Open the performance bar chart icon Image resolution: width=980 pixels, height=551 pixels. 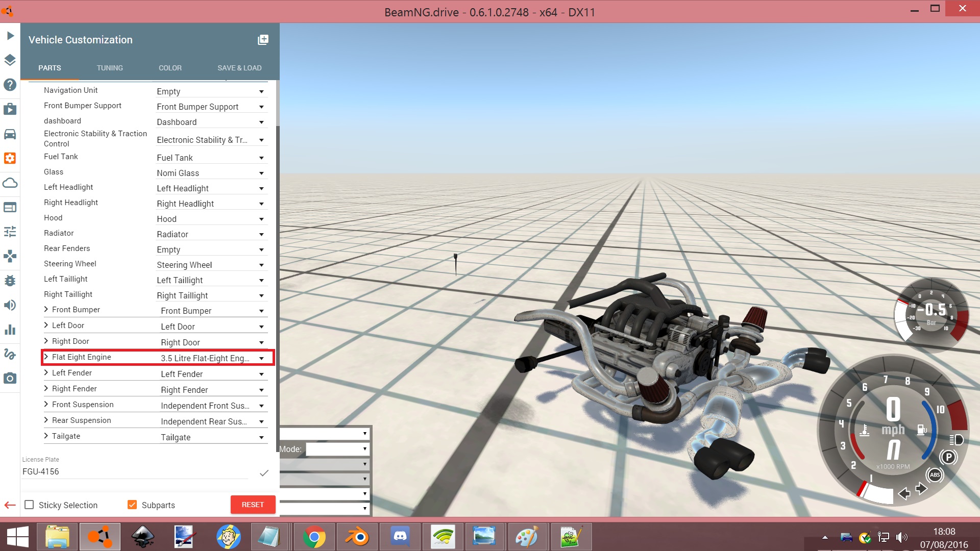10,330
